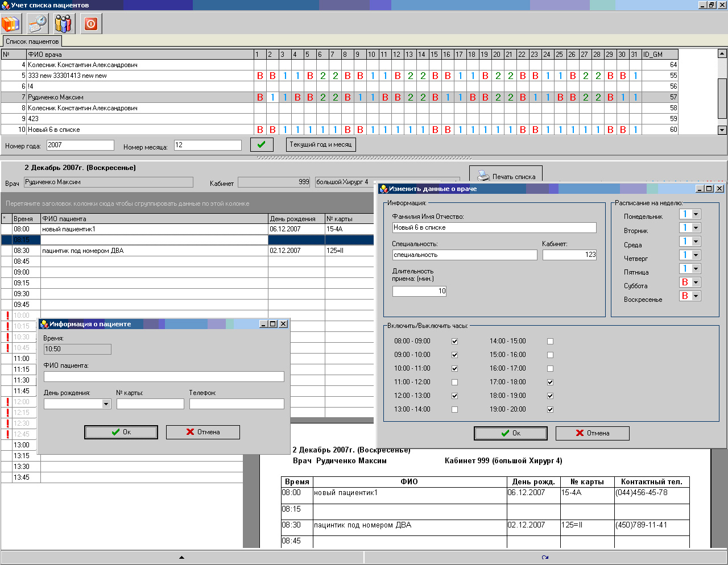Toggle the 18:00 - 19:00 hour checkbox
The image size is (728, 565).
point(550,396)
